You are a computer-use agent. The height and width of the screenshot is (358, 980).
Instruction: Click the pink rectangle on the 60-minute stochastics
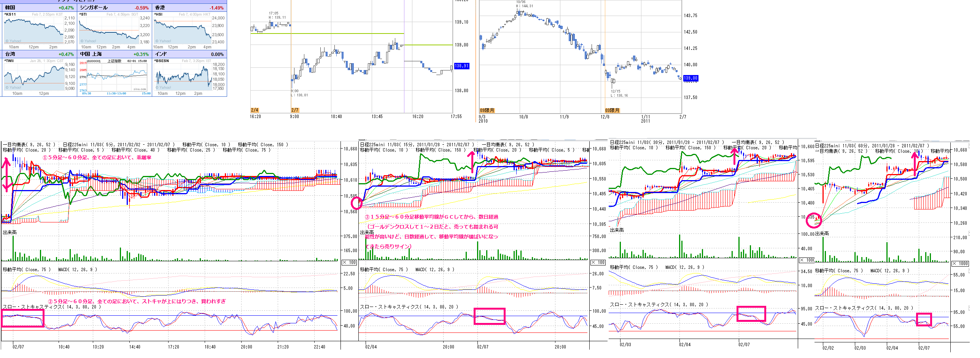924,320
